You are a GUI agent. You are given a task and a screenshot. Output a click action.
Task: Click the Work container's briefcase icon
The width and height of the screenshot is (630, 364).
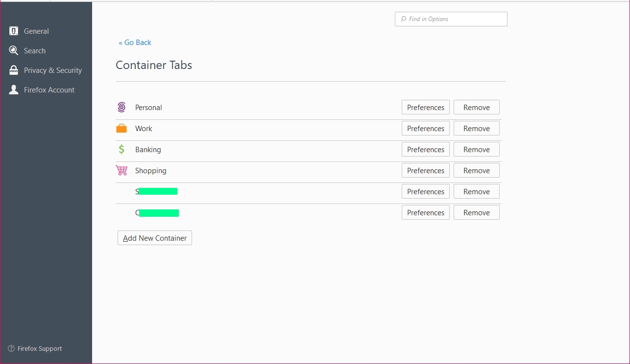tap(121, 128)
